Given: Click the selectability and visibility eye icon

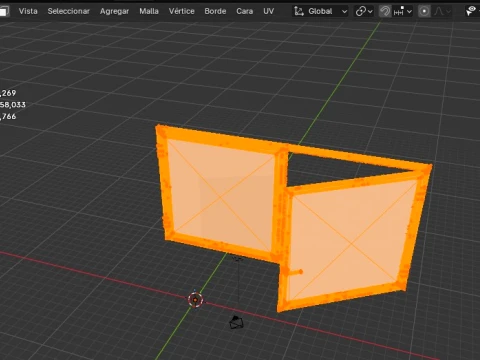Looking at the screenshot, I should (x=471, y=11).
